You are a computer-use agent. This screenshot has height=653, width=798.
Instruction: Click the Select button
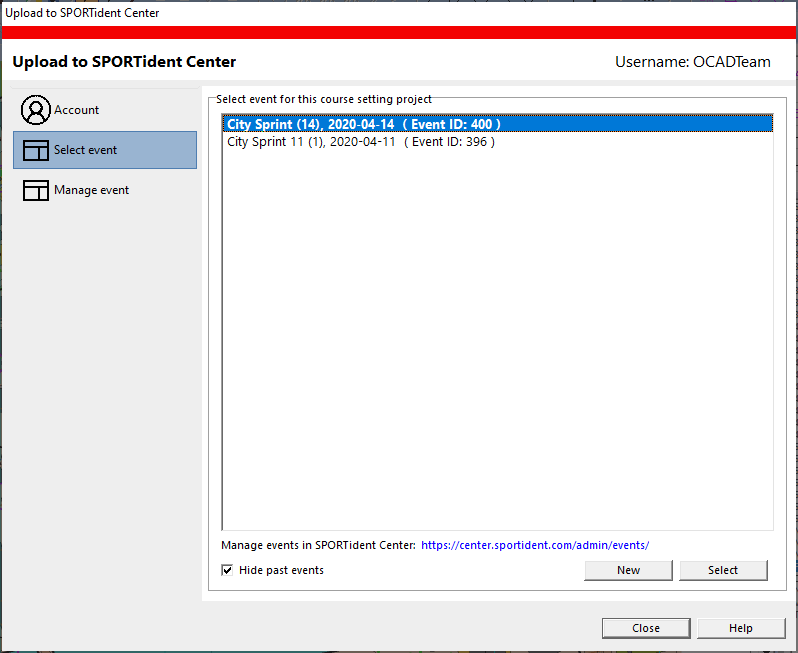point(723,570)
